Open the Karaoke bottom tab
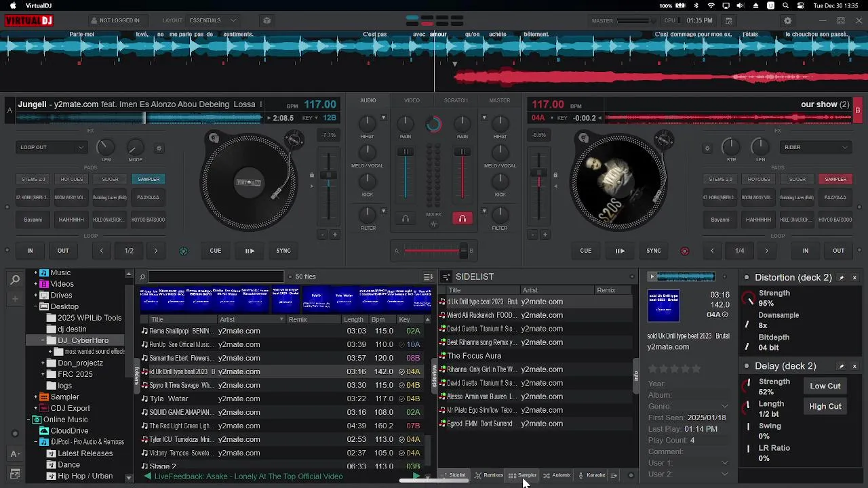The width and height of the screenshot is (868, 488). (x=591, y=475)
